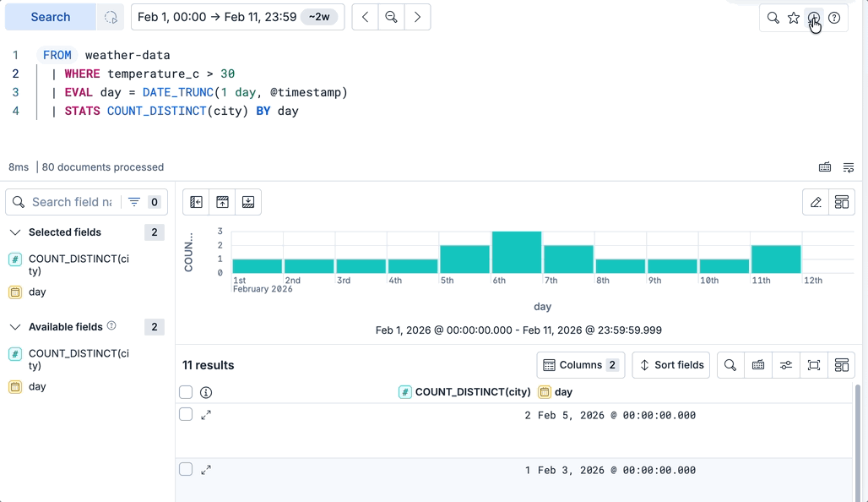Advance the time window with the right arrow

pyautogui.click(x=418, y=17)
